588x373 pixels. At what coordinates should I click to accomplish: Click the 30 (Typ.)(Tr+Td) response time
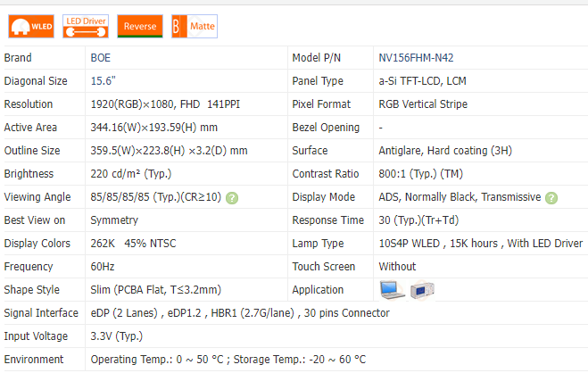[x=418, y=220]
